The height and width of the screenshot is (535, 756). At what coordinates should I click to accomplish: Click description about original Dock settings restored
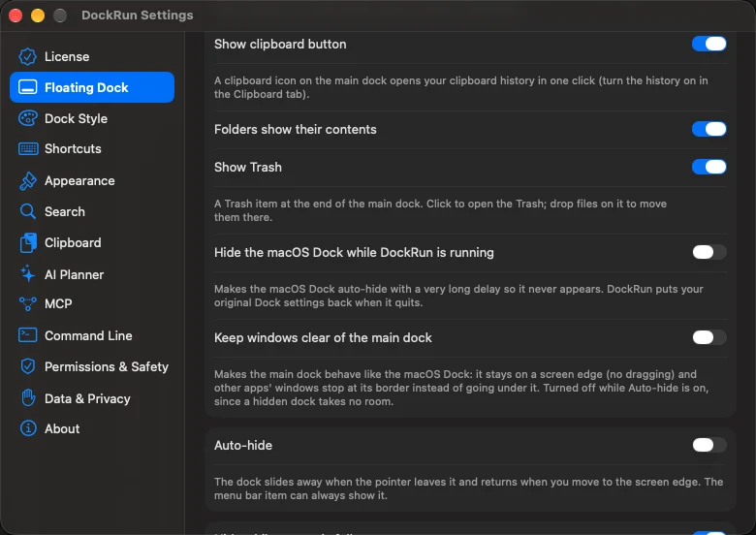(458, 296)
